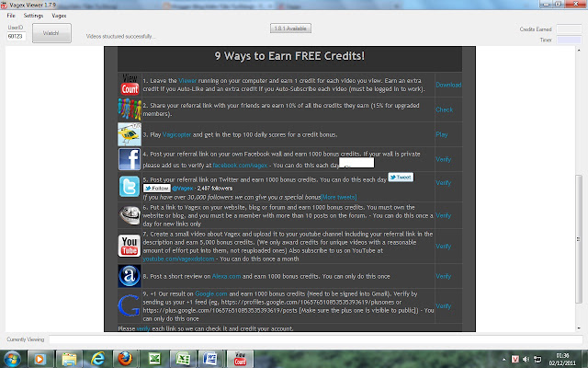588x368 pixels.
Task: Open the Vagex menu
Action: pos(59,16)
